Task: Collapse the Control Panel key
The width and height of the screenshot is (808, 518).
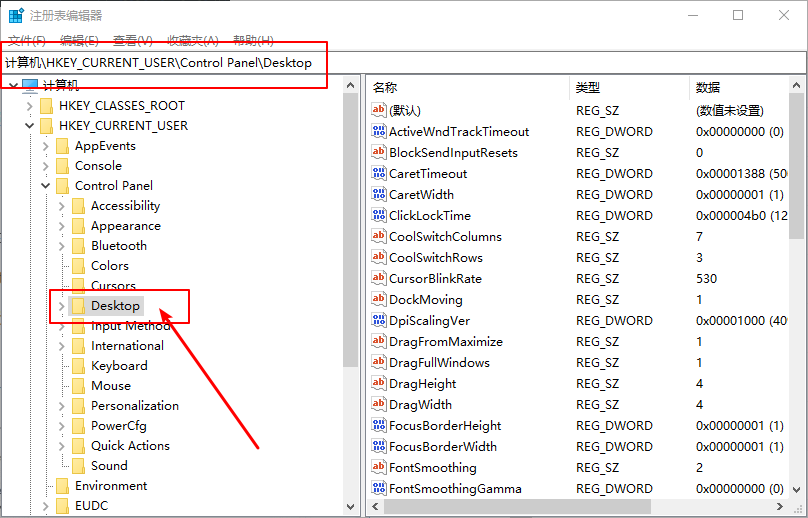Action: tap(46, 186)
